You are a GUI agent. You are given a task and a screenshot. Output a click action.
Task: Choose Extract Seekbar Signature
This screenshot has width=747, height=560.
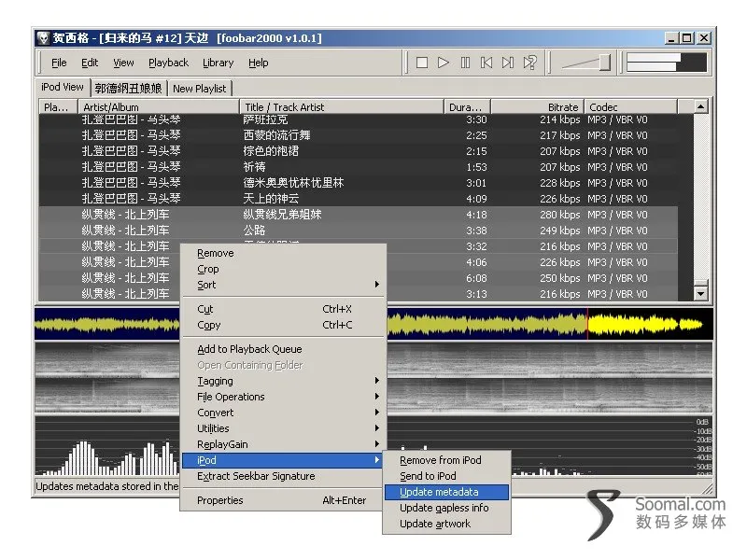pos(283,476)
